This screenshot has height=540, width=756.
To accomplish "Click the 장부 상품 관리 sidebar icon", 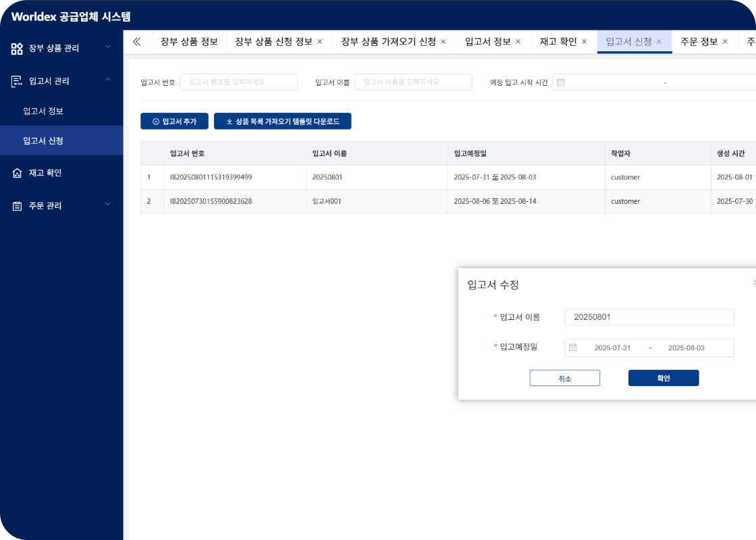I will coord(17,49).
